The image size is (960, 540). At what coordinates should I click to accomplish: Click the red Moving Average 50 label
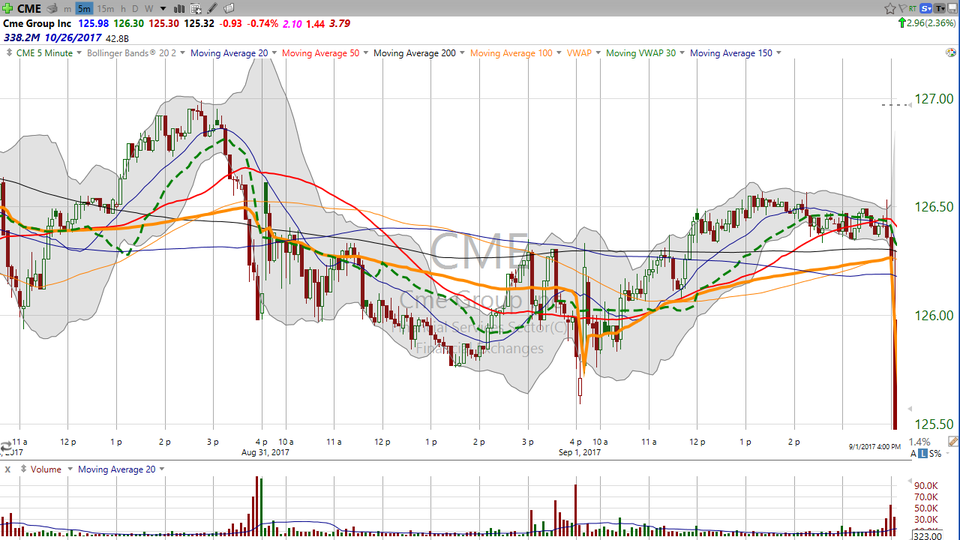320,53
